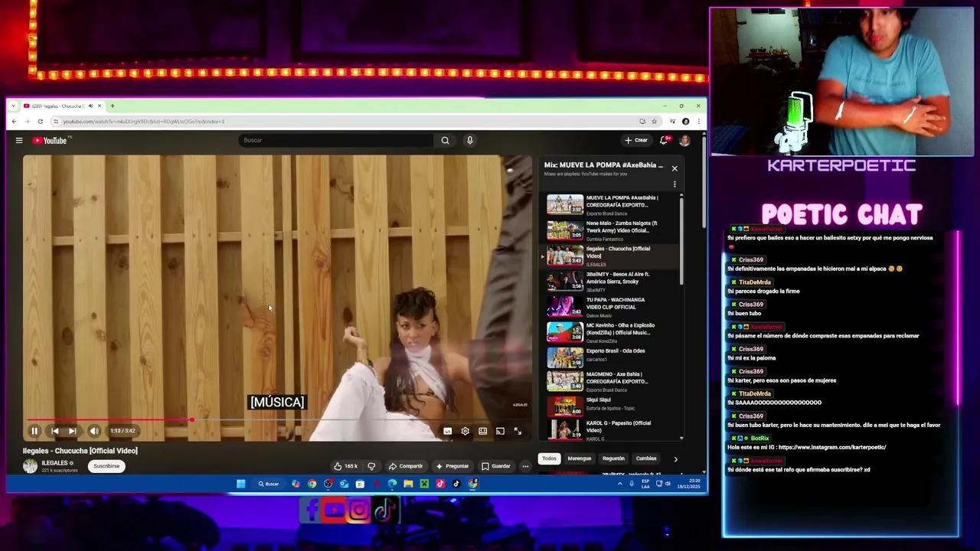Focus the Buscar search field
The height and width of the screenshot is (551, 980).
pyautogui.click(x=335, y=140)
